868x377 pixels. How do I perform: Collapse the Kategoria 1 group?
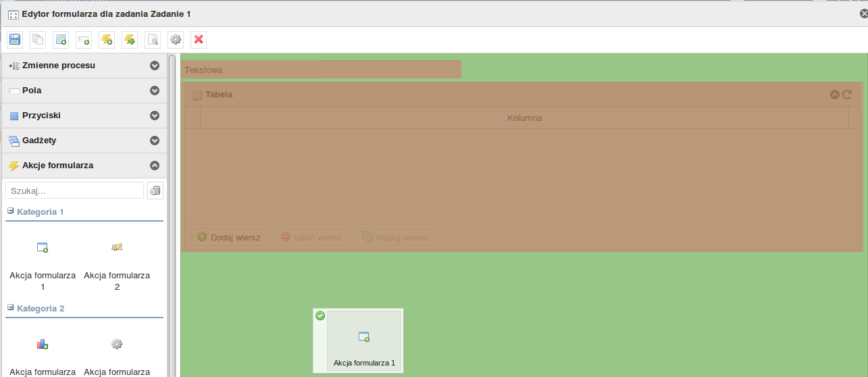(x=10, y=211)
